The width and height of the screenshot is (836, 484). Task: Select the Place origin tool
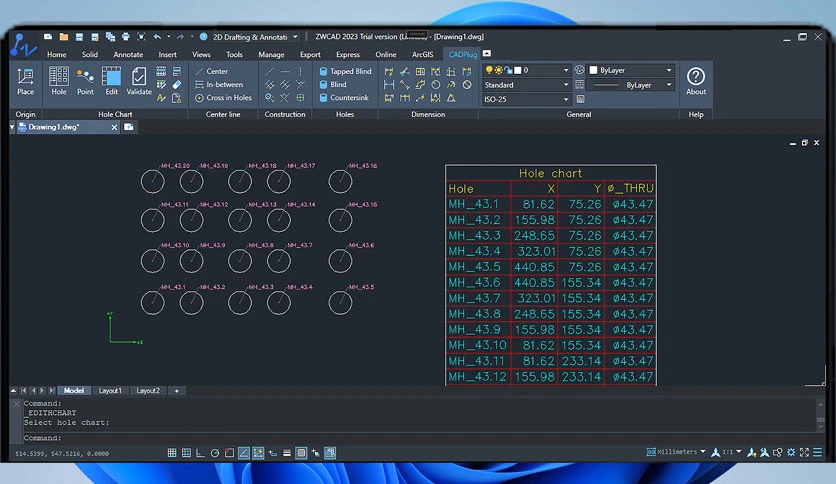click(25, 81)
